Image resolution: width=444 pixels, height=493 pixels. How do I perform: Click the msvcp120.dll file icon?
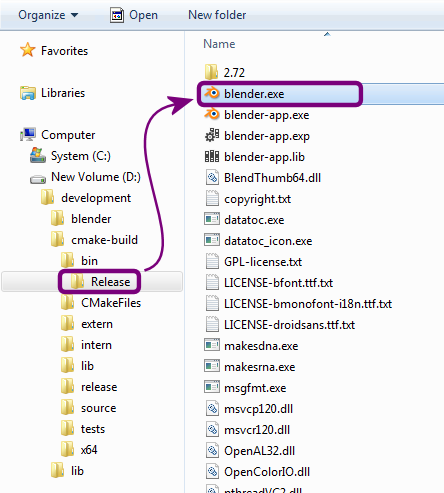212,408
